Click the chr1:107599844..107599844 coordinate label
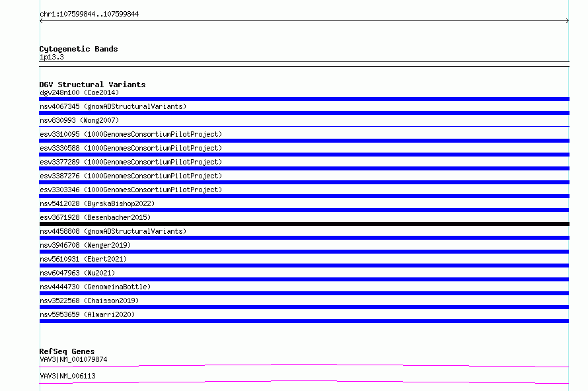The height and width of the screenshot is (391, 588). (89, 15)
